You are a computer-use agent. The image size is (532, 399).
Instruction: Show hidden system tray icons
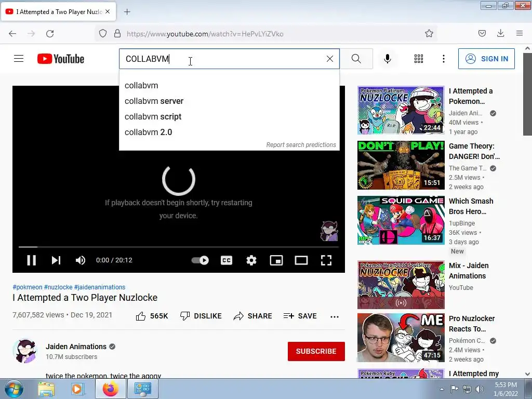[x=442, y=389]
